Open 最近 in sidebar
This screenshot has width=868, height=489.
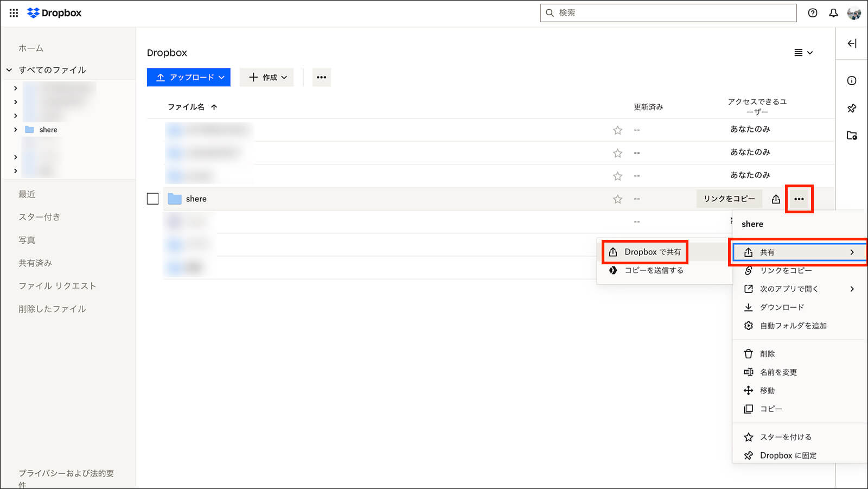[27, 194]
